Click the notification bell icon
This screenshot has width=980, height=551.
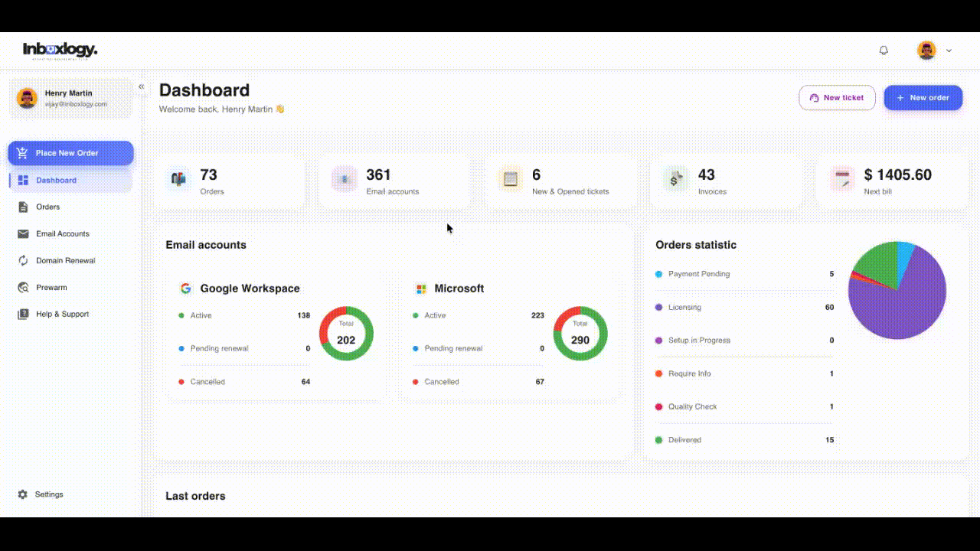[884, 51]
